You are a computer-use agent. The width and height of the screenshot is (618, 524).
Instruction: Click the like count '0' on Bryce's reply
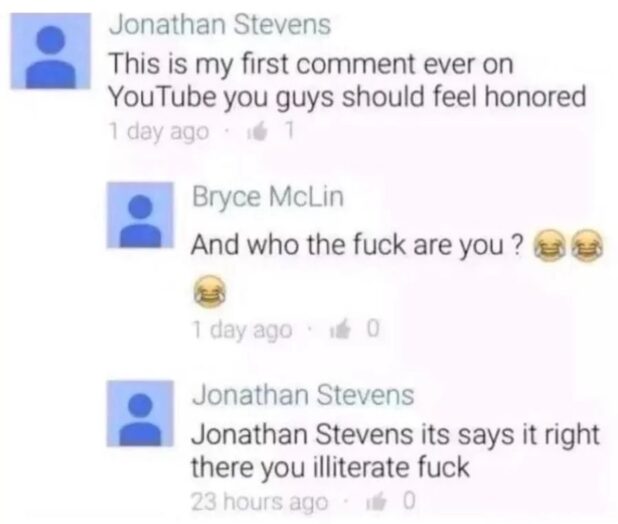pyautogui.click(x=373, y=329)
